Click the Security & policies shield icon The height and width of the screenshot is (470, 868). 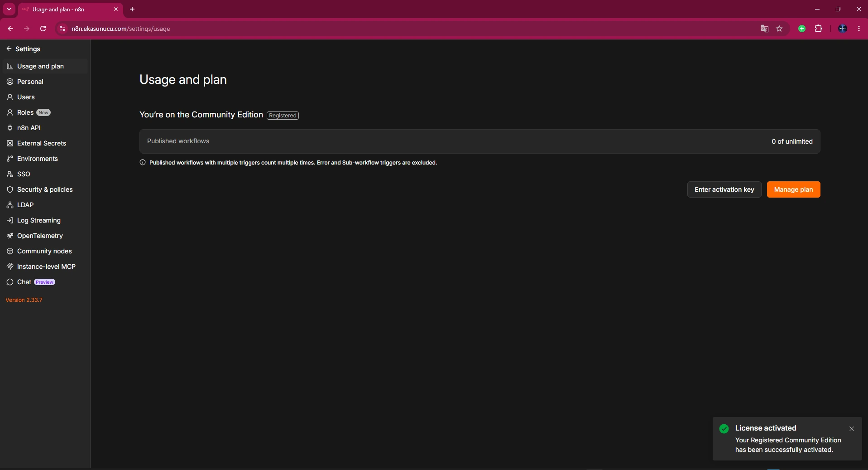pos(10,189)
